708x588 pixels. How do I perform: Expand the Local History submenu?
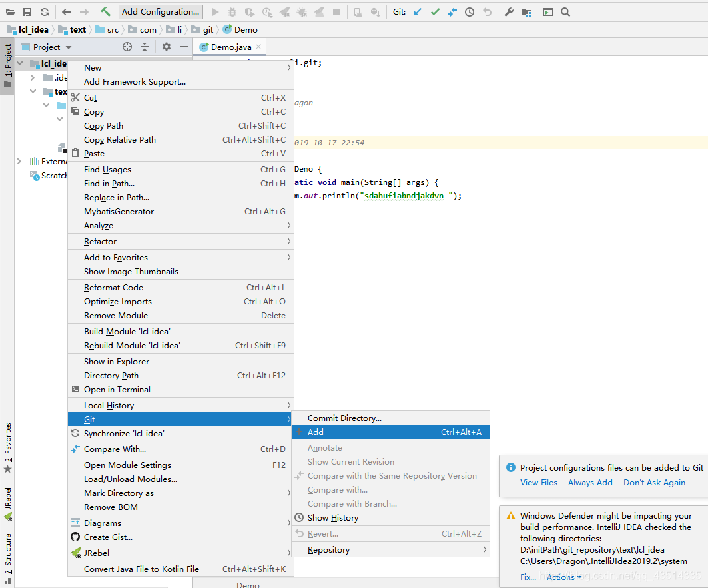pyautogui.click(x=180, y=405)
